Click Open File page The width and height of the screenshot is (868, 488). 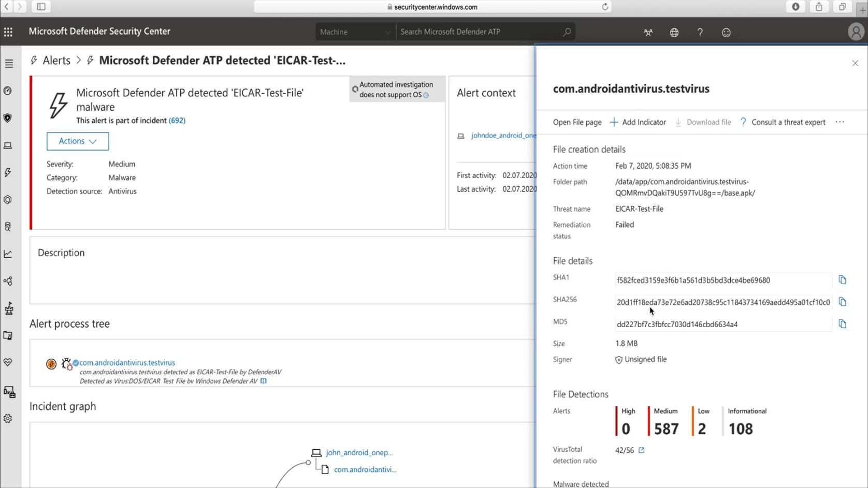(577, 122)
